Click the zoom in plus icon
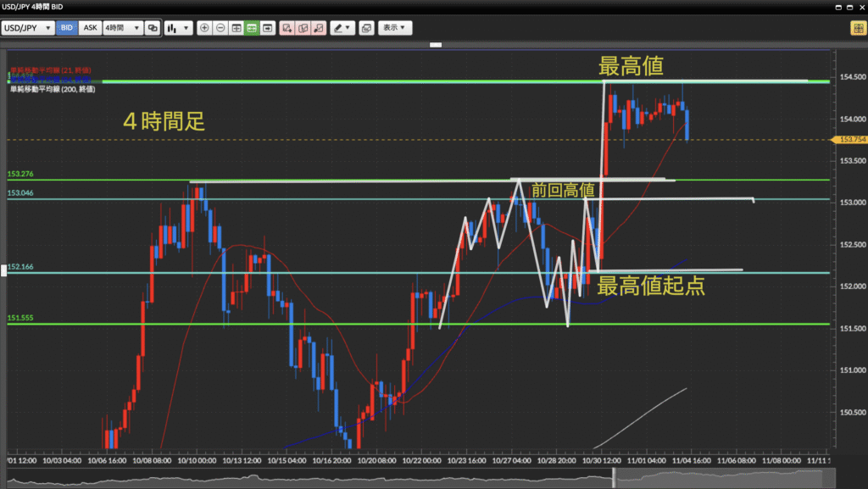This screenshot has width=868, height=489. click(x=204, y=28)
